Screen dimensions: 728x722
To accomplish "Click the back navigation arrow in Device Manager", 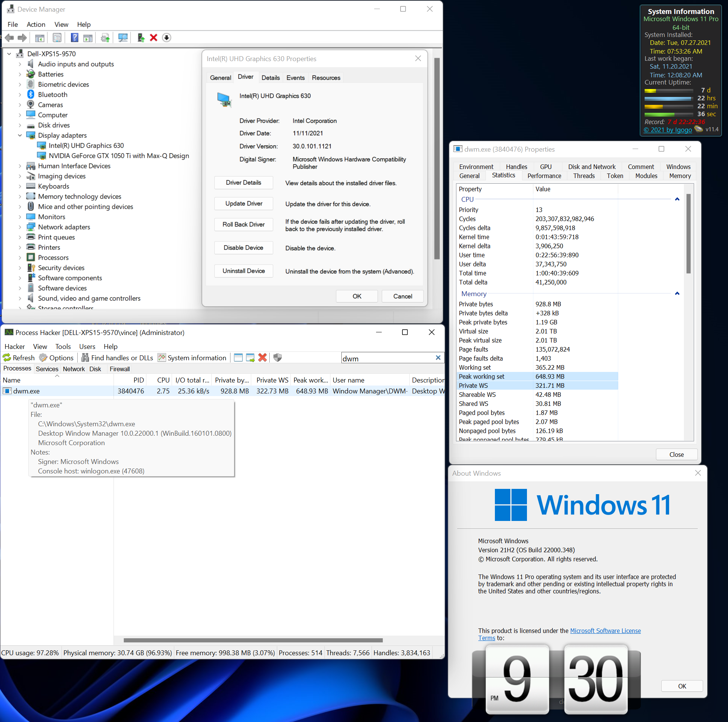I will coord(9,37).
